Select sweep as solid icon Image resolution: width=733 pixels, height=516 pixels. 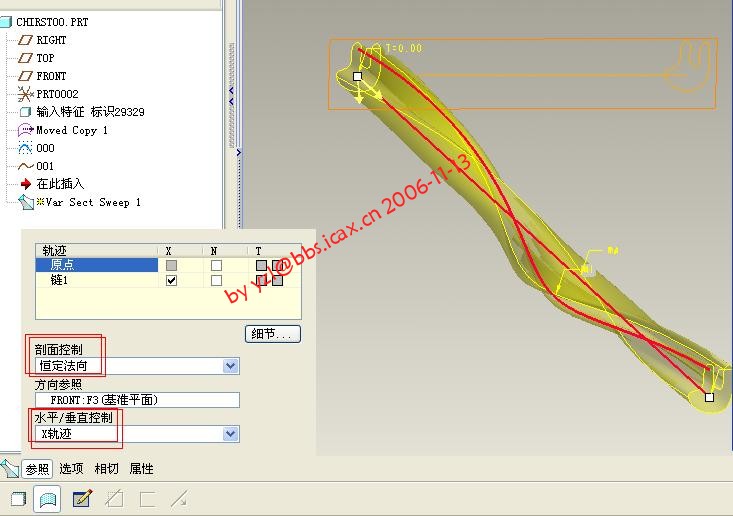[18, 499]
